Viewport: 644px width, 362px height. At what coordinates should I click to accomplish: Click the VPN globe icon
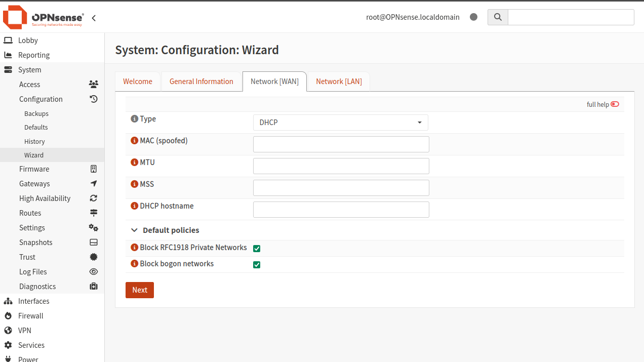[x=9, y=330]
